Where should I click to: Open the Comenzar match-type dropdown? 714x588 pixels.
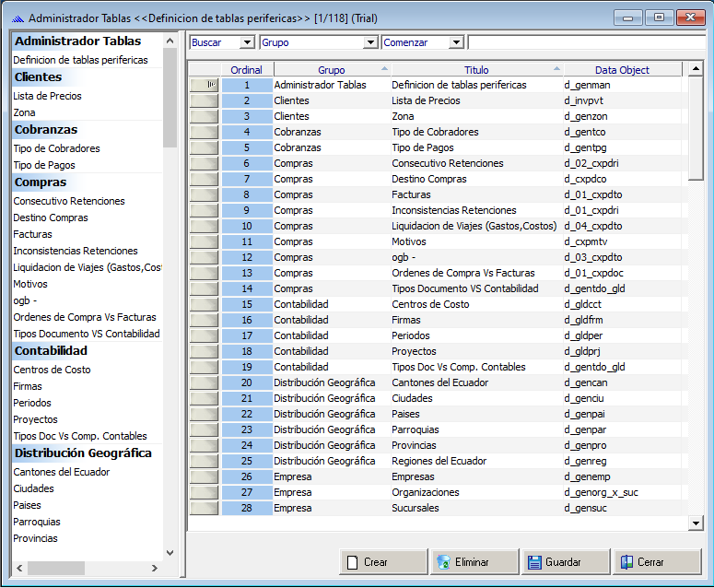point(455,42)
